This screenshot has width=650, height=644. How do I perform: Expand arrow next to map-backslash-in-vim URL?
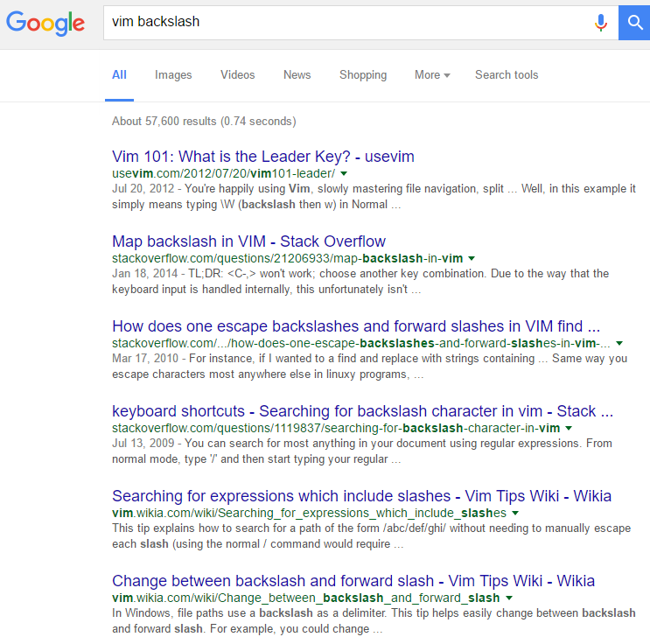point(472,258)
